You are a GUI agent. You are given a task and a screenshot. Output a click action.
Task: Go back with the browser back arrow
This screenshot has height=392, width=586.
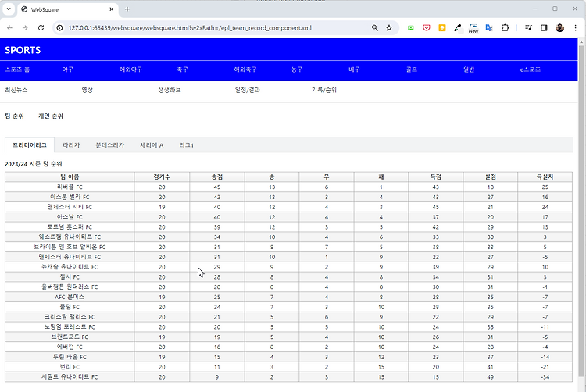coord(9,28)
